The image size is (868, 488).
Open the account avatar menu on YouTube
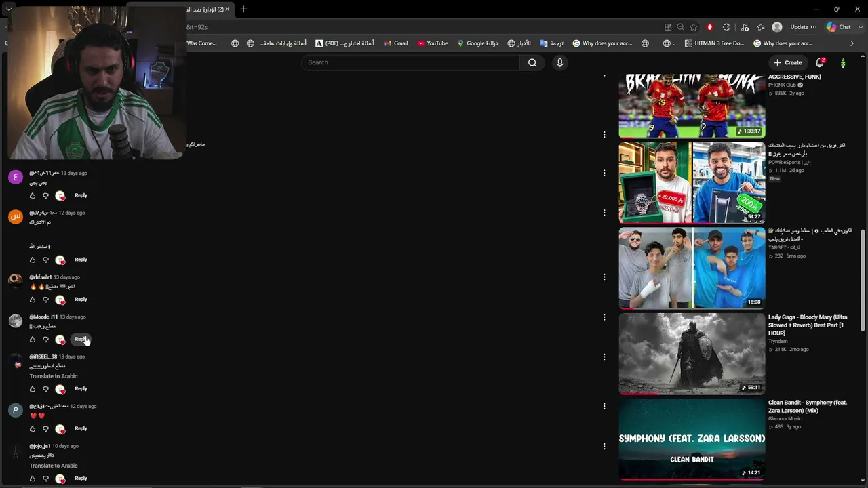[843, 62]
